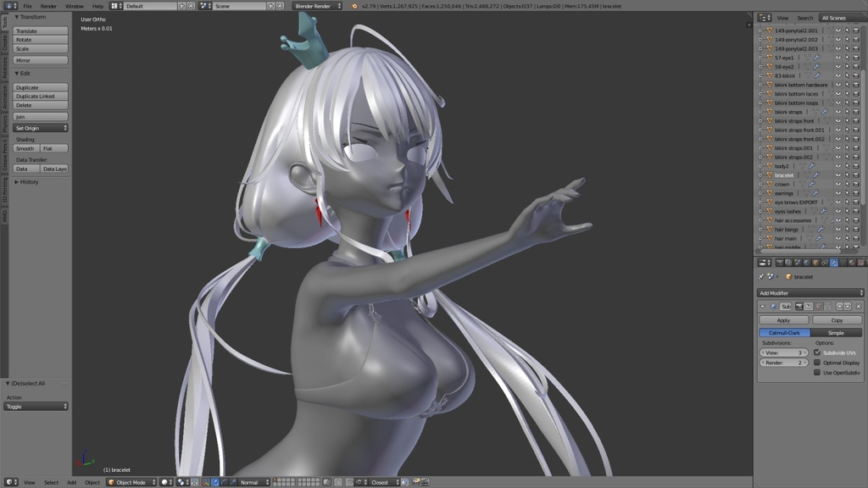The height and width of the screenshot is (488, 868).
Task: Open the Render Layers properties tab icon
Action: pyautogui.click(x=788, y=263)
